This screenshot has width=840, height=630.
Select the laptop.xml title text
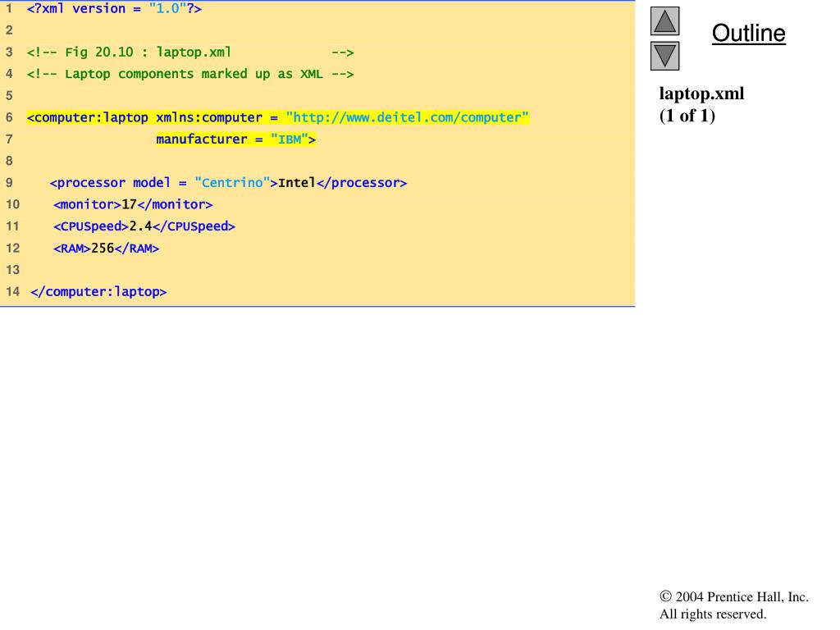[701, 94]
